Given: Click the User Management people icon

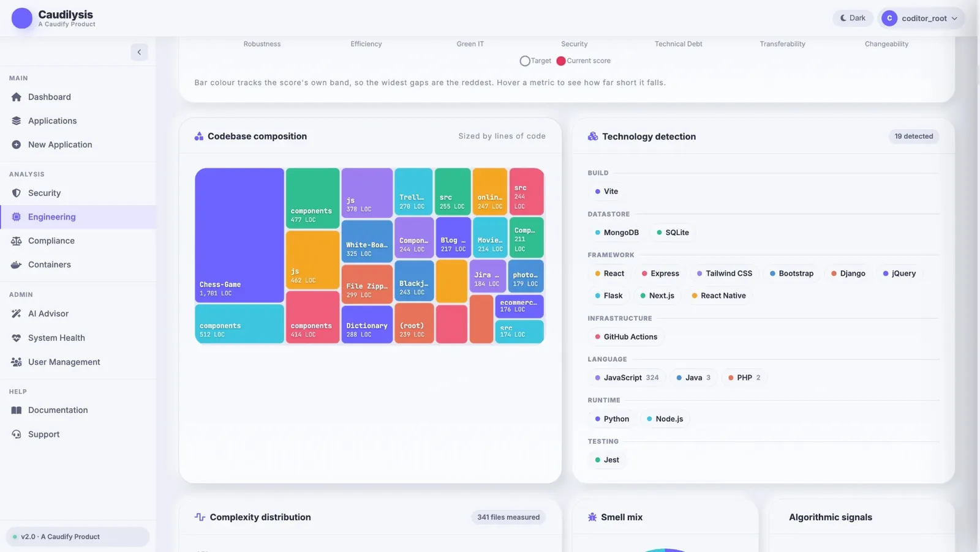Looking at the screenshot, I should (x=17, y=362).
